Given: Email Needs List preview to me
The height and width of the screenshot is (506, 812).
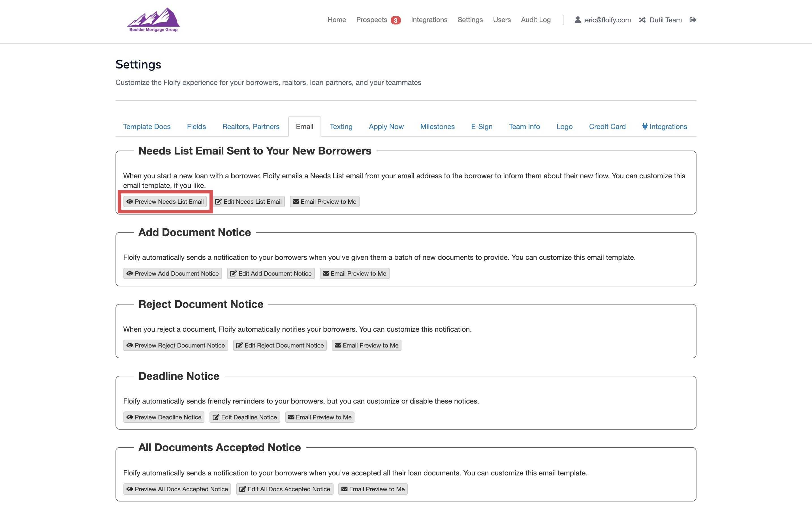Looking at the screenshot, I should tap(324, 201).
